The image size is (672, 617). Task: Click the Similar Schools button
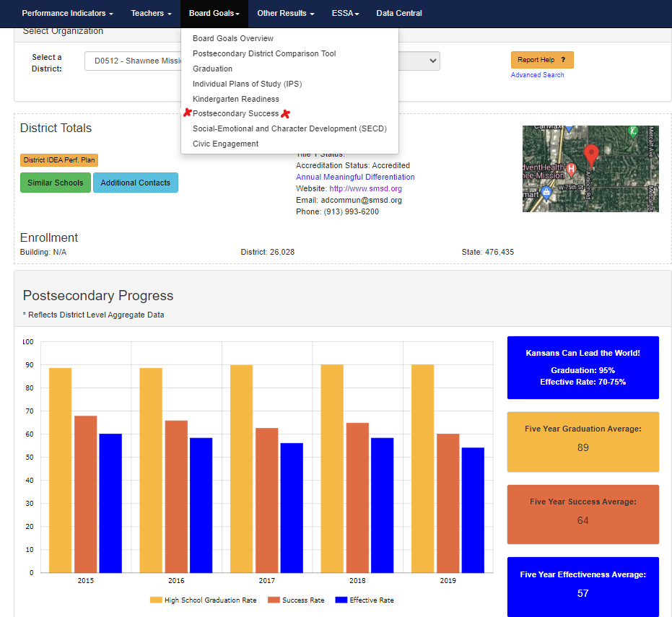[x=56, y=183]
